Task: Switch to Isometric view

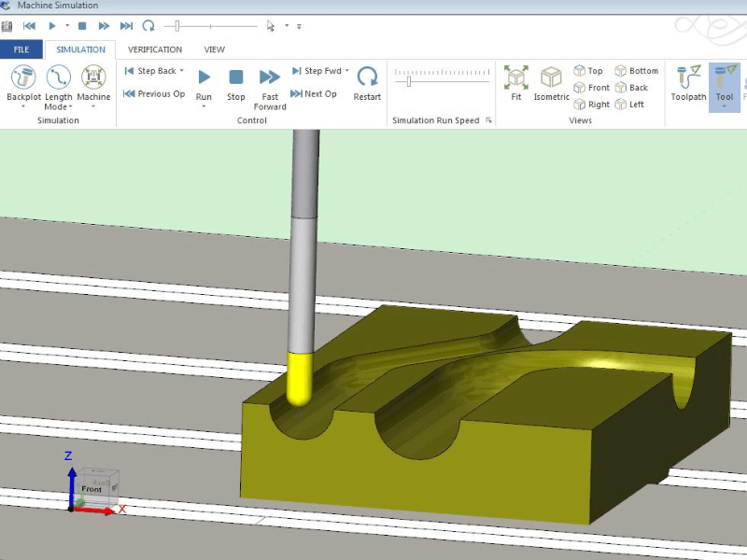Action: tap(551, 78)
